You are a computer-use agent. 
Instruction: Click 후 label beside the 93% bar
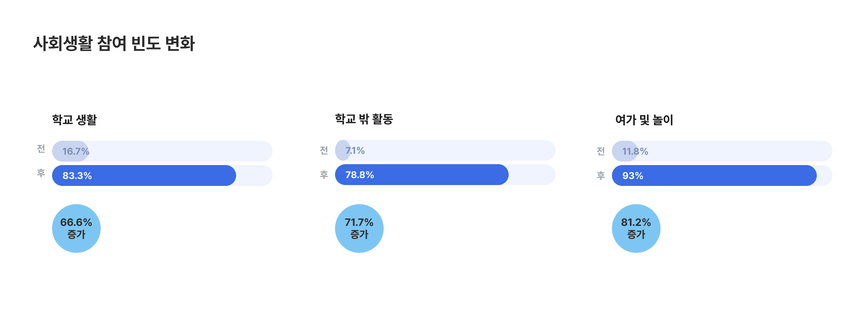(601, 175)
